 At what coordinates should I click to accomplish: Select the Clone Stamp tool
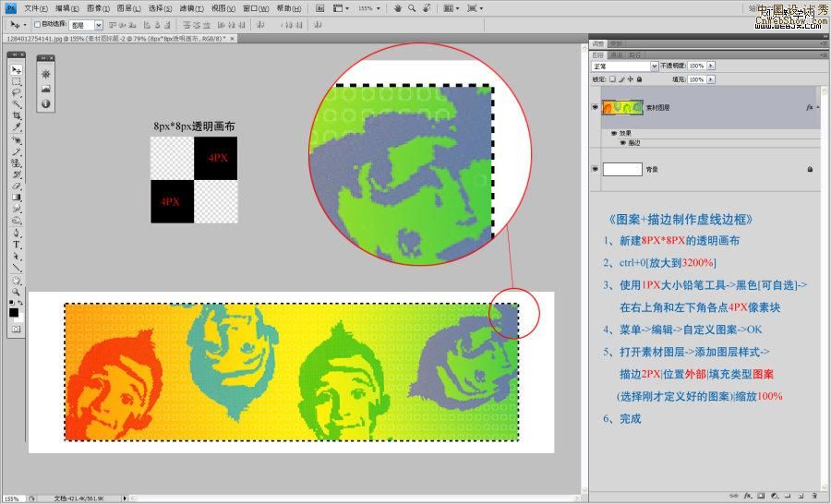[x=17, y=163]
